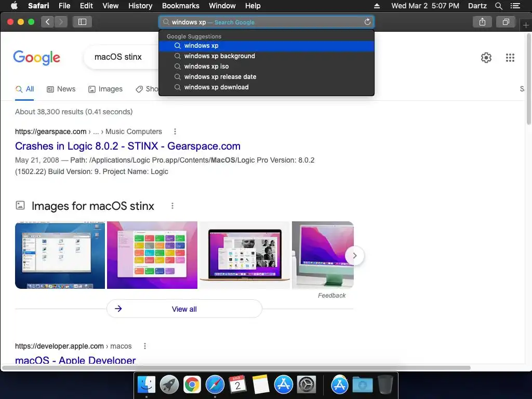Viewport: 532px width, 399px height.
Task: Open Notes from the Dock
Action: pyautogui.click(x=261, y=385)
